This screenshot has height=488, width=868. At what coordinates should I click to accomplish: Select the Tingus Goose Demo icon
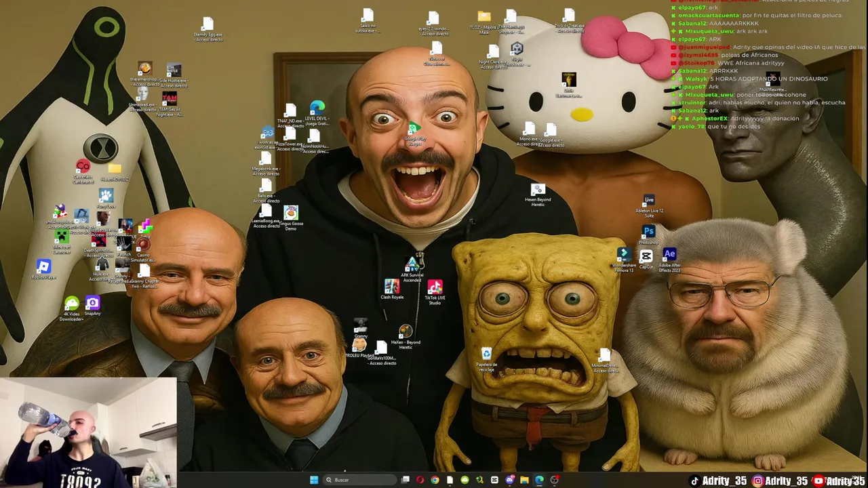[x=291, y=213]
